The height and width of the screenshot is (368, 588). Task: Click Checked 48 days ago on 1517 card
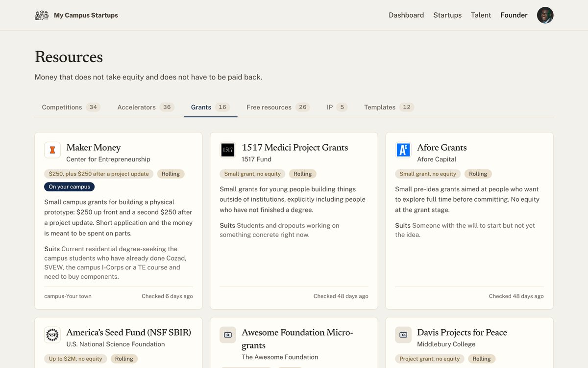(x=341, y=296)
